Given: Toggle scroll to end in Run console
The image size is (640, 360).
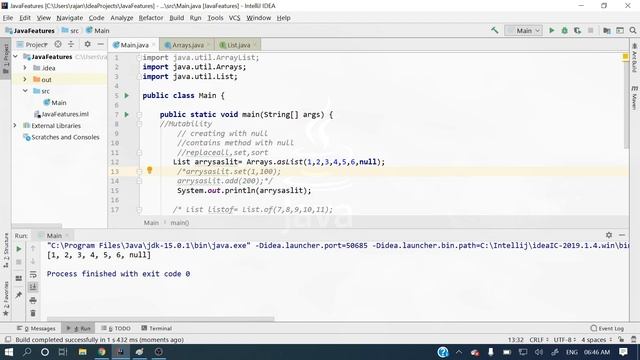Looking at the screenshot, I should point(33,287).
